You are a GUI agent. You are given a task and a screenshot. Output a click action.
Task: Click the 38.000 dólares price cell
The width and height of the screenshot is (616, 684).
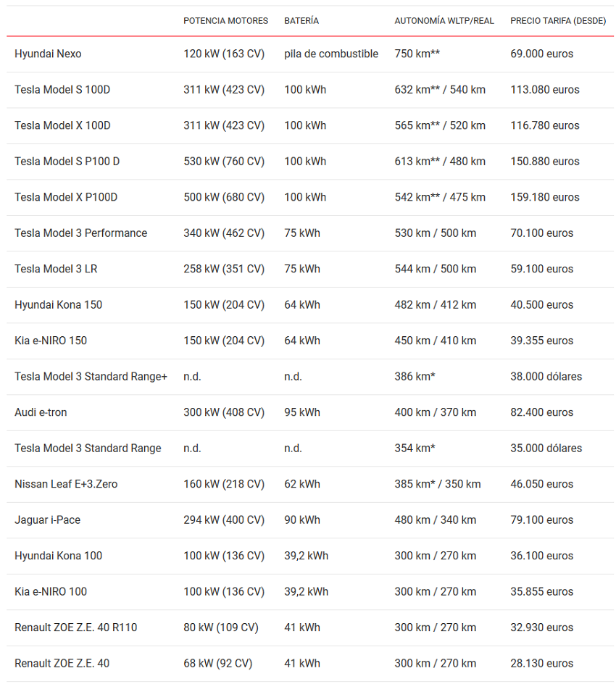tap(546, 377)
